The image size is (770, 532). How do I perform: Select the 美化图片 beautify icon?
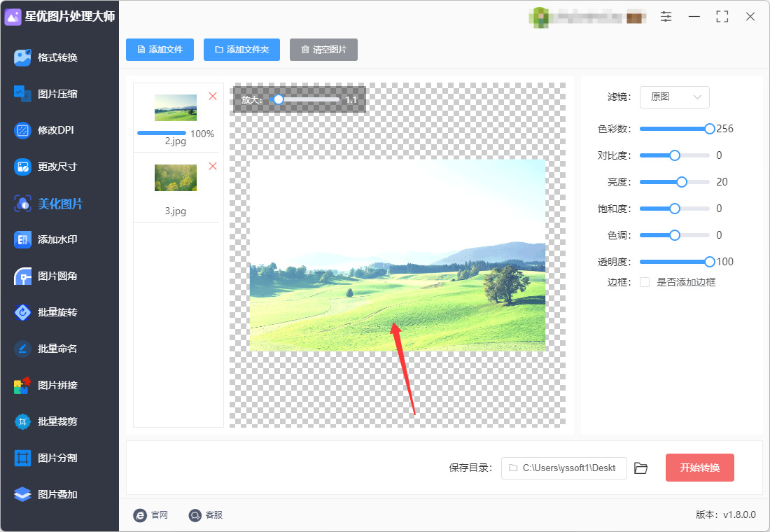click(22, 204)
